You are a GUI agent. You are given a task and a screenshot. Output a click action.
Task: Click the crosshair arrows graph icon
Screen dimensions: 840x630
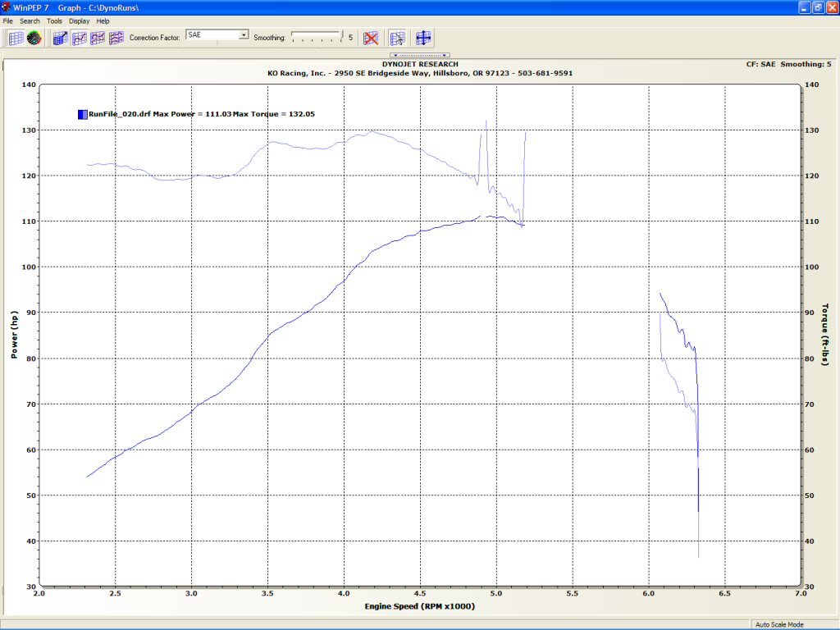coord(423,38)
